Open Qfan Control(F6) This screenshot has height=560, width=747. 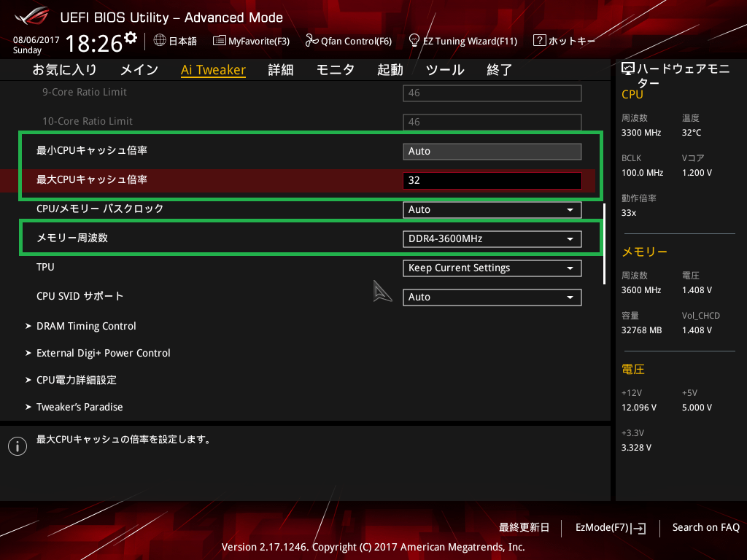pos(356,41)
